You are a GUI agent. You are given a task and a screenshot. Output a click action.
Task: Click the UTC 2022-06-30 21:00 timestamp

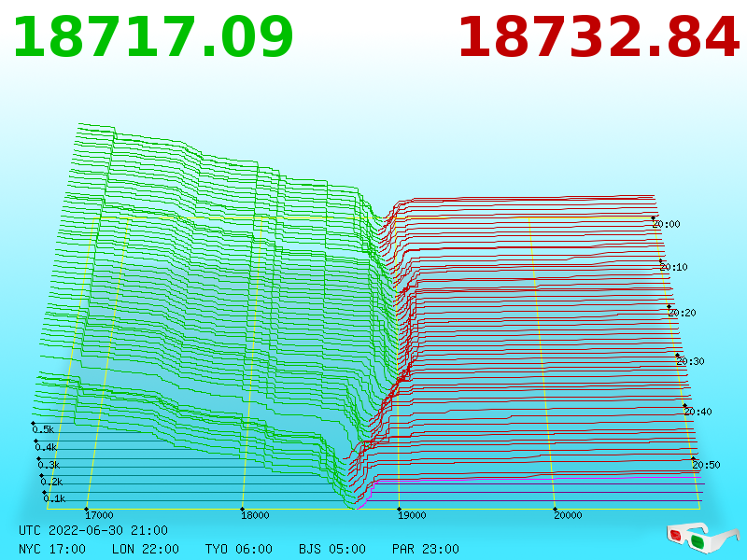coord(93,530)
